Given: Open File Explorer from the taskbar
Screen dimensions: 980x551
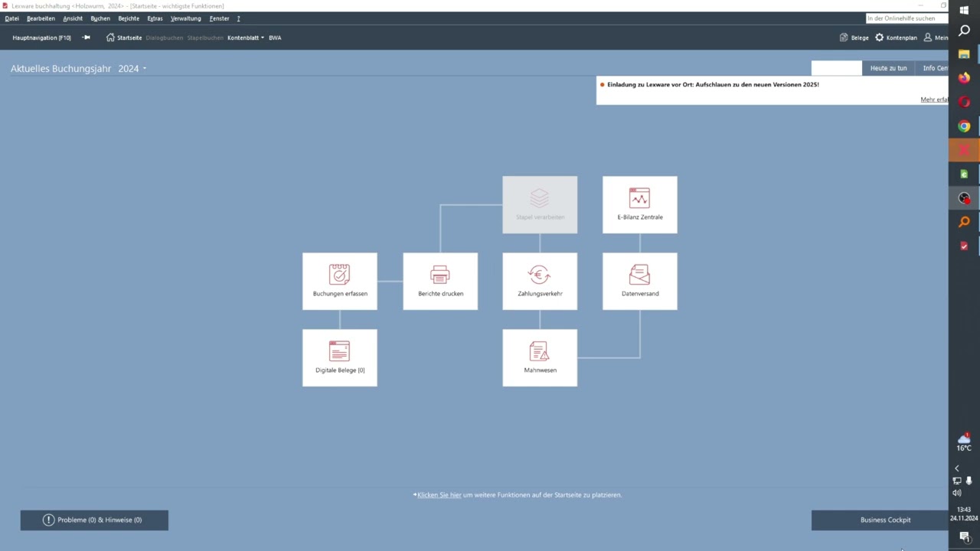Looking at the screenshot, I should (x=964, y=54).
